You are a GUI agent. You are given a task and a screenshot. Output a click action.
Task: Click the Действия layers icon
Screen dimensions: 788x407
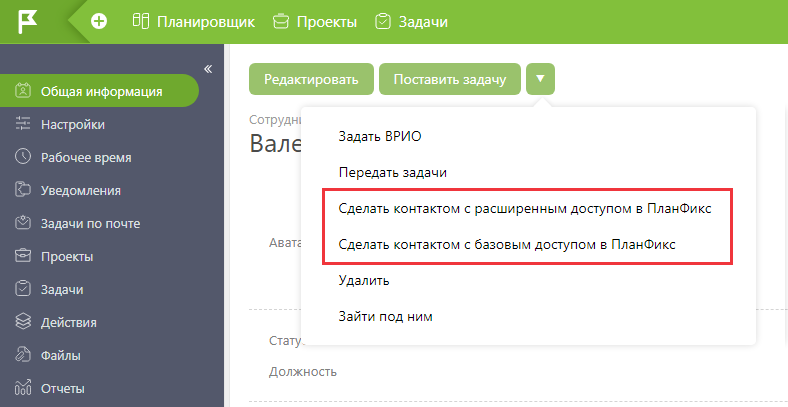coord(23,322)
